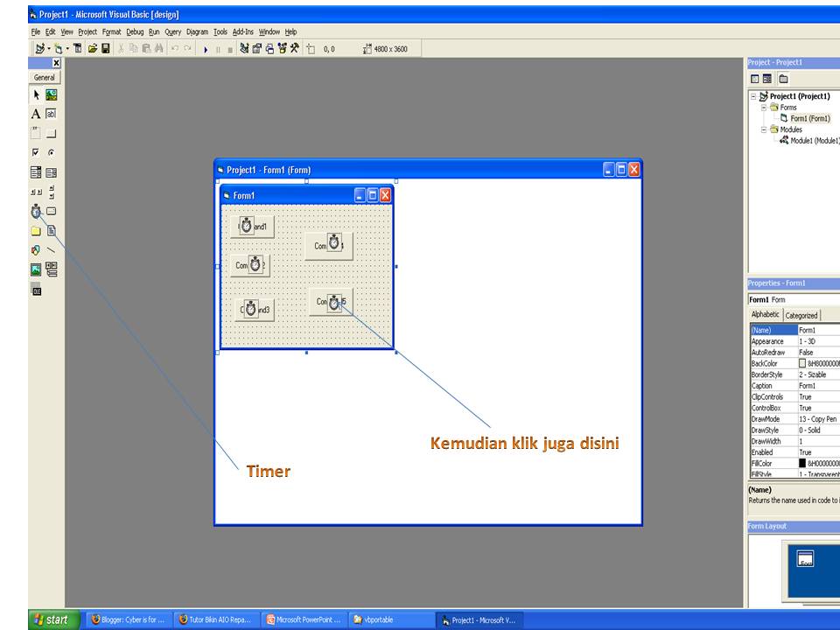Open the Form1 object combo box in Properties
The height and width of the screenshot is (630, 840).
pyautogui.click(x=794, y=299)
